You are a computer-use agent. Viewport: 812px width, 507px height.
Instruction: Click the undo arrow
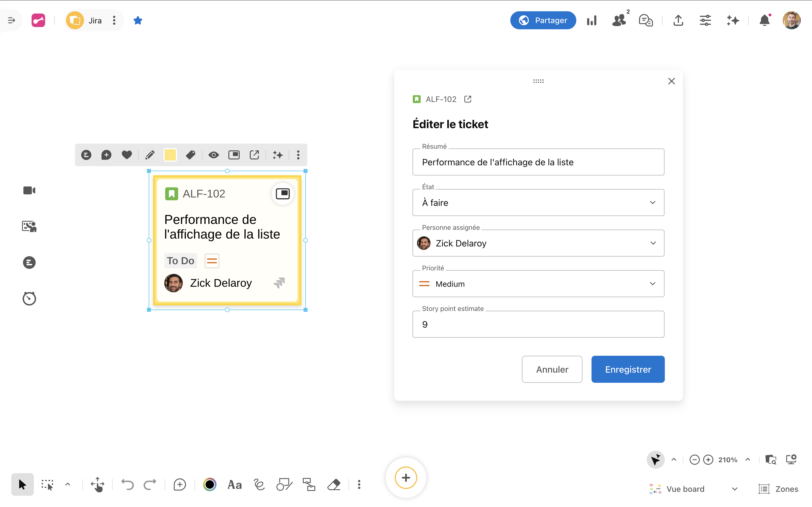[x=127, y=484]
